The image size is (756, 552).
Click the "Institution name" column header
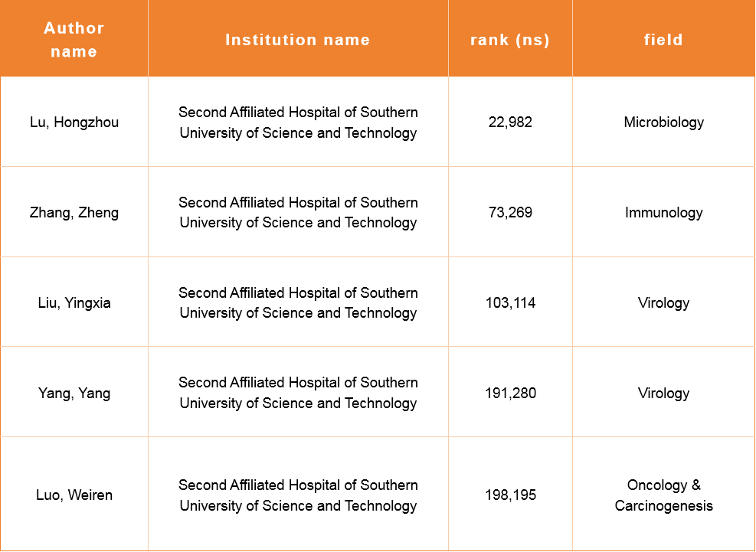[x=298, y=40]
